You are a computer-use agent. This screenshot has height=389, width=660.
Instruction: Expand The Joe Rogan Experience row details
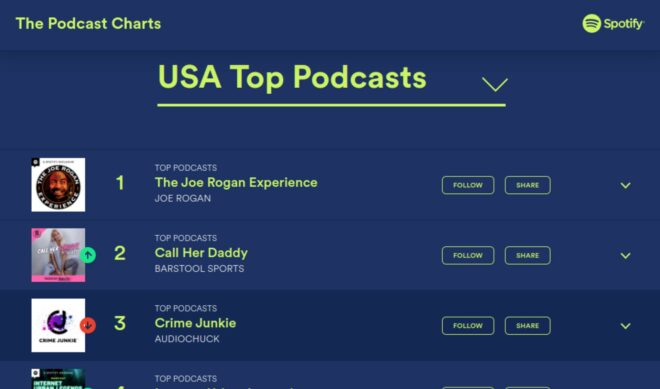coord(625,186)
